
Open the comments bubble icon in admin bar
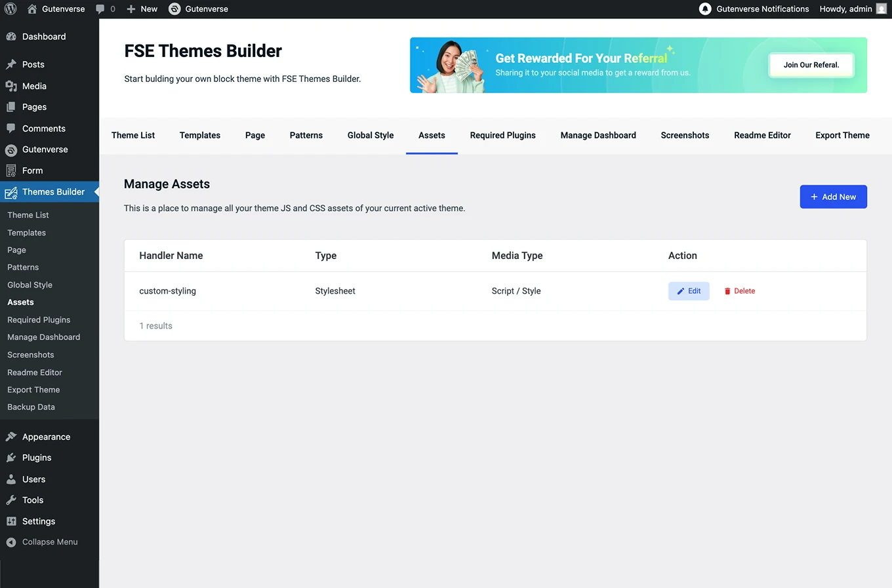click(x=100, y=9)
